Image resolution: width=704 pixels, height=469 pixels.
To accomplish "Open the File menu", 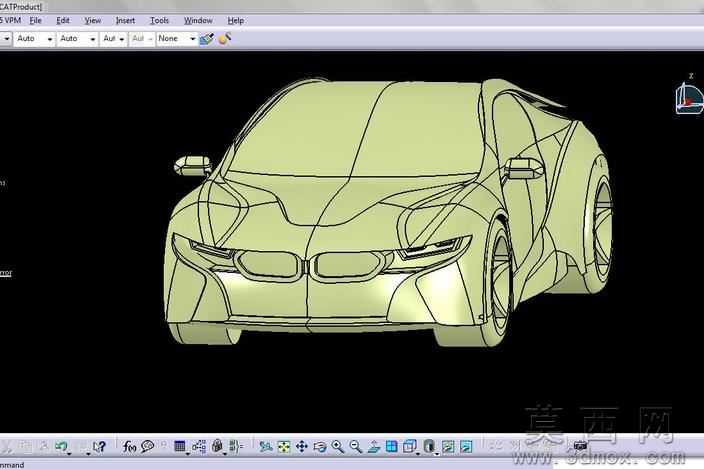I will 35,21.
